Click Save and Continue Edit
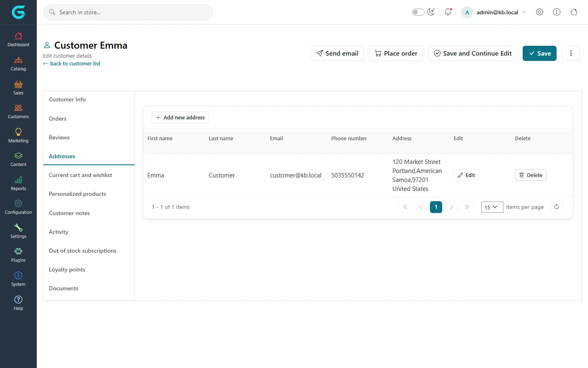The width and height of the screenshot is (588, 368). [473, 53]
